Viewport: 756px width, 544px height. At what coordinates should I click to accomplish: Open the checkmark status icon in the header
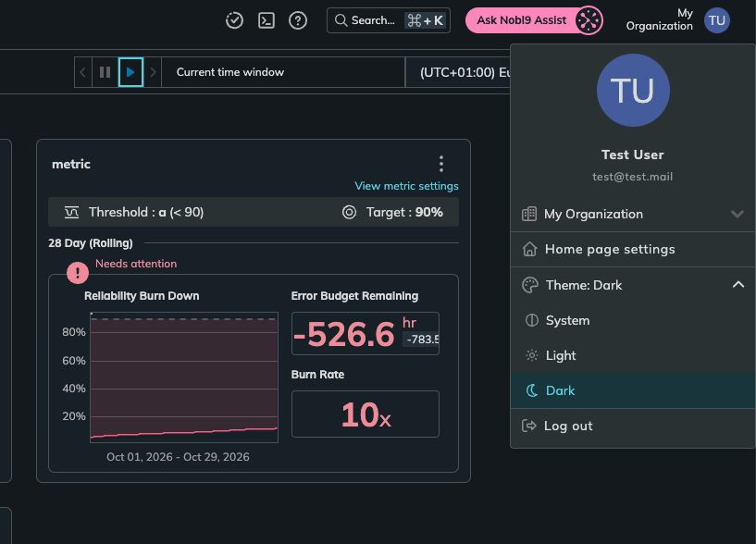[x=234, y=20]
